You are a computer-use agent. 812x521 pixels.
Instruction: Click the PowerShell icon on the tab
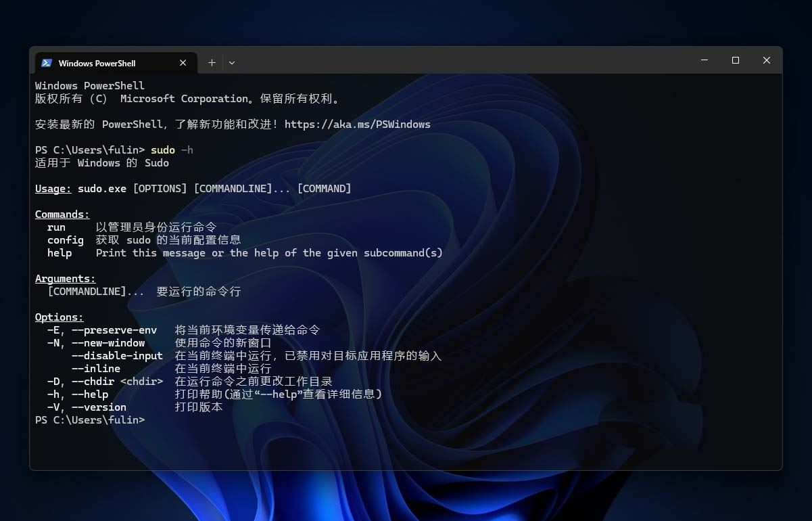tap(46, 62)
